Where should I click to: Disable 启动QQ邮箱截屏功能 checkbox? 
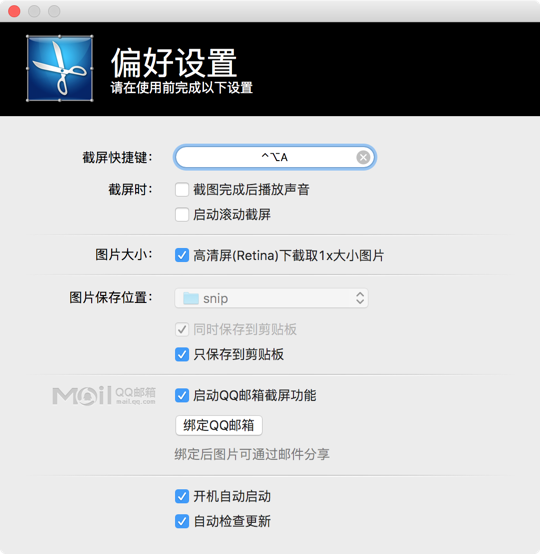point(182,395)
